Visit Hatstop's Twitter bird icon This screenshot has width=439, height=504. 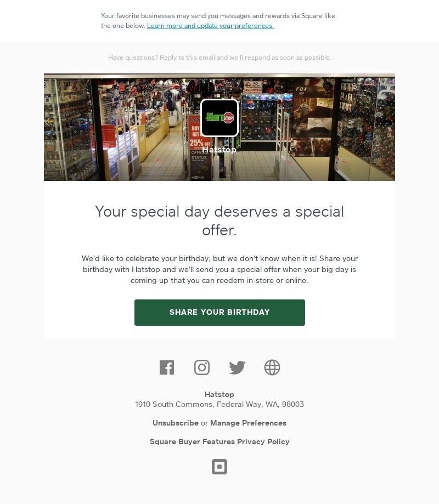click(x=237, y=367)
